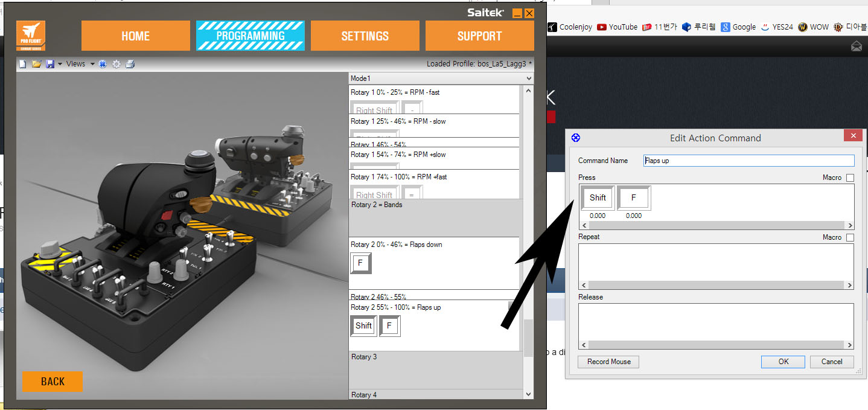Click the blue crosshair profile icon in toolbar
The image size is (868, 410).
(x=103, y=64)
